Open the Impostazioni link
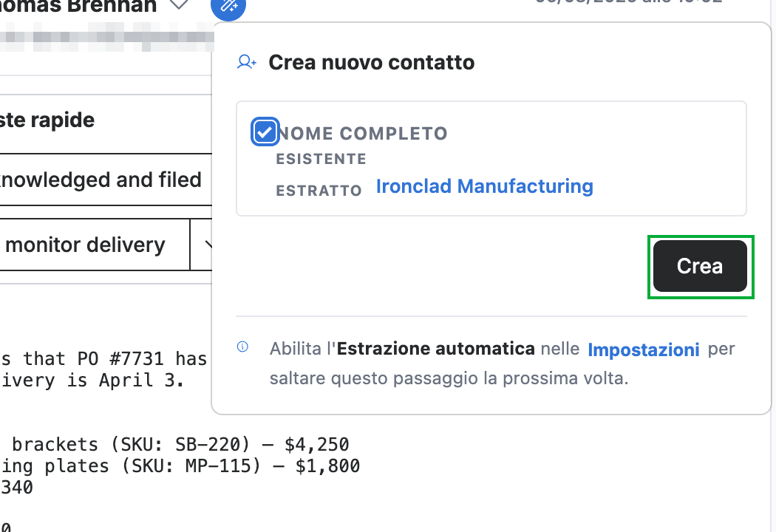 (x=644, y=350)
